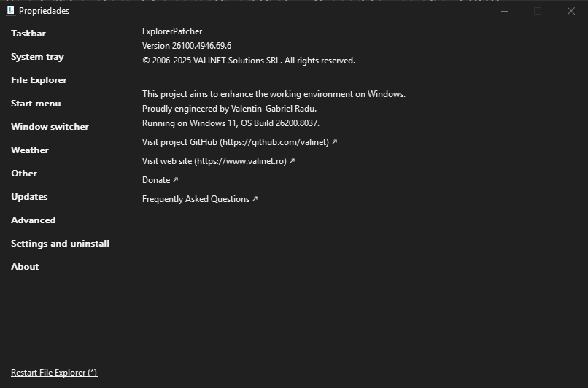Click the About section in sidebar
588x388 pixels.
point(25,267)
